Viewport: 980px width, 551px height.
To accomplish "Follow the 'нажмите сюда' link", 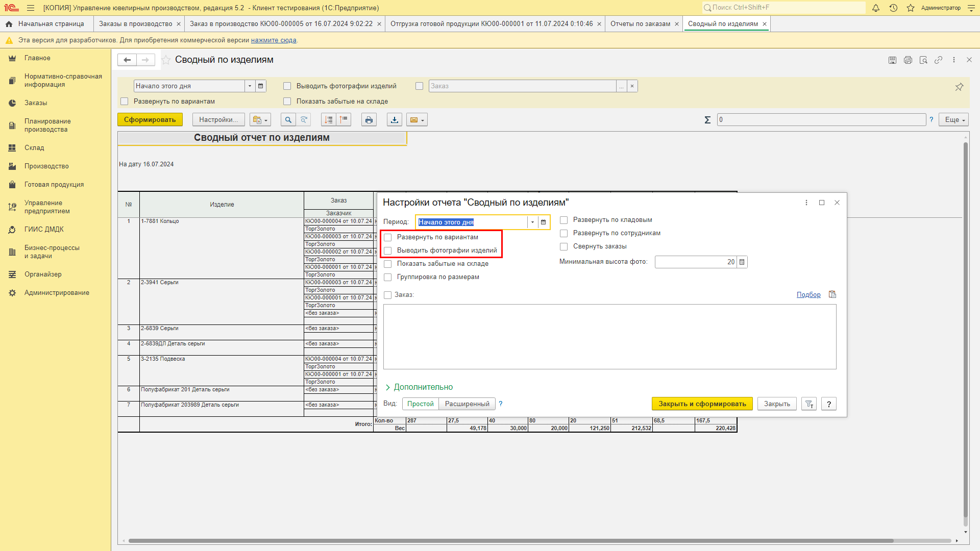I will coord(274,40).
